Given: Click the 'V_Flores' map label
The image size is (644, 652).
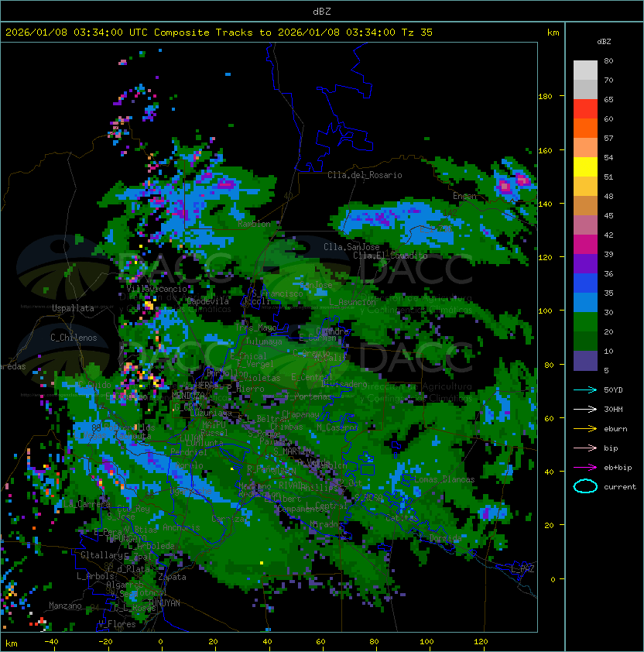Looking at the screenshot, I should [117, 624].
